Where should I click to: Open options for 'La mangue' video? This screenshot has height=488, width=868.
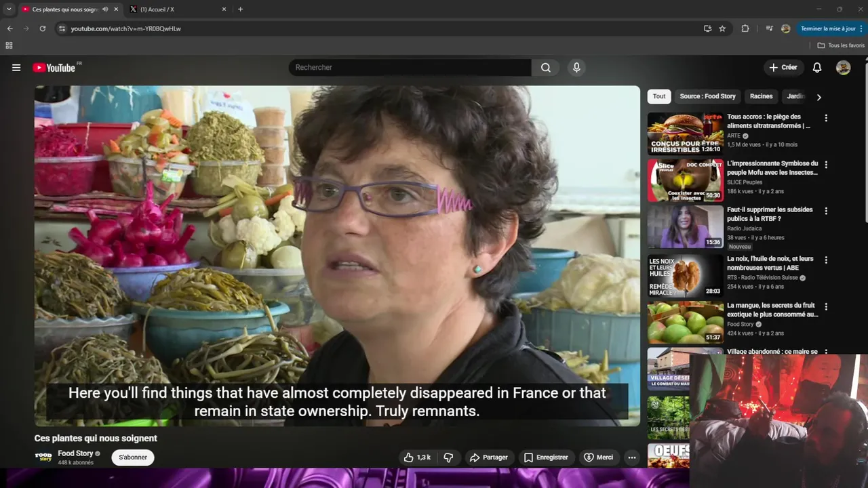point(826,306)
